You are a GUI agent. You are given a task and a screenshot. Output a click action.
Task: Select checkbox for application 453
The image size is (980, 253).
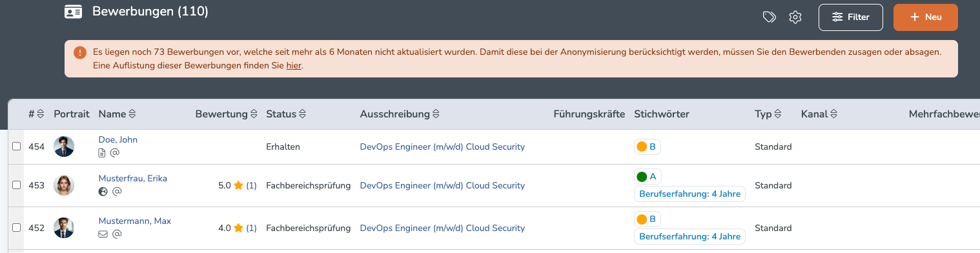pos(17,185)
